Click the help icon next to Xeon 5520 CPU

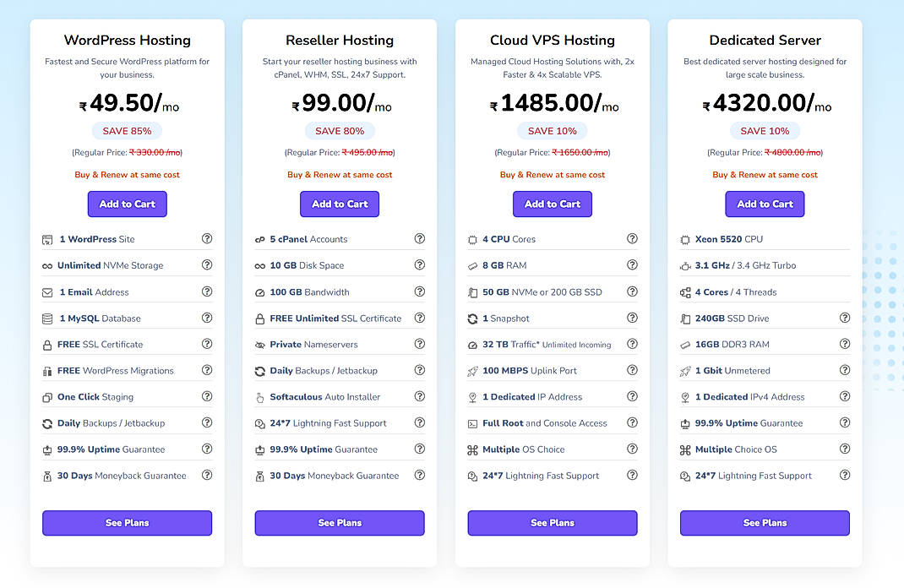tap(845, 238)
